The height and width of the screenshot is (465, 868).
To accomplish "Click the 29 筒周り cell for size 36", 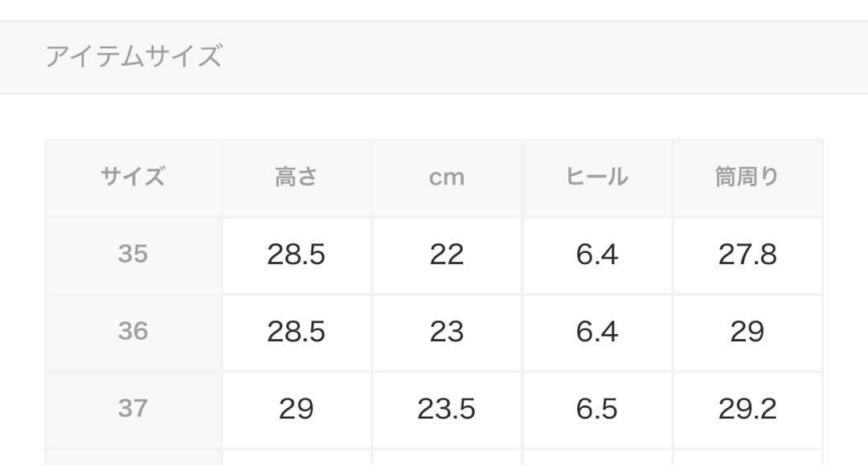I will (747, 332).
